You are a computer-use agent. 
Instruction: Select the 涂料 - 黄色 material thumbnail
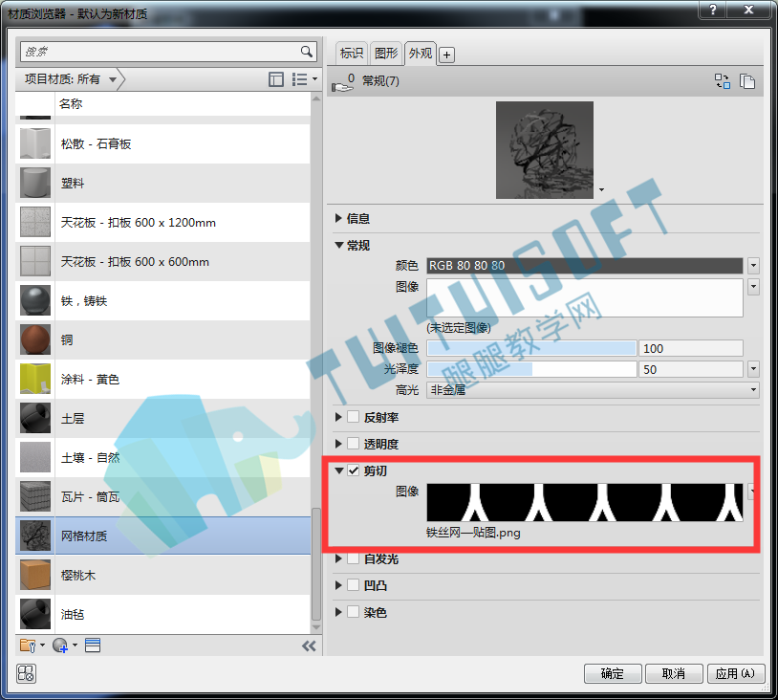coord(35,380)
